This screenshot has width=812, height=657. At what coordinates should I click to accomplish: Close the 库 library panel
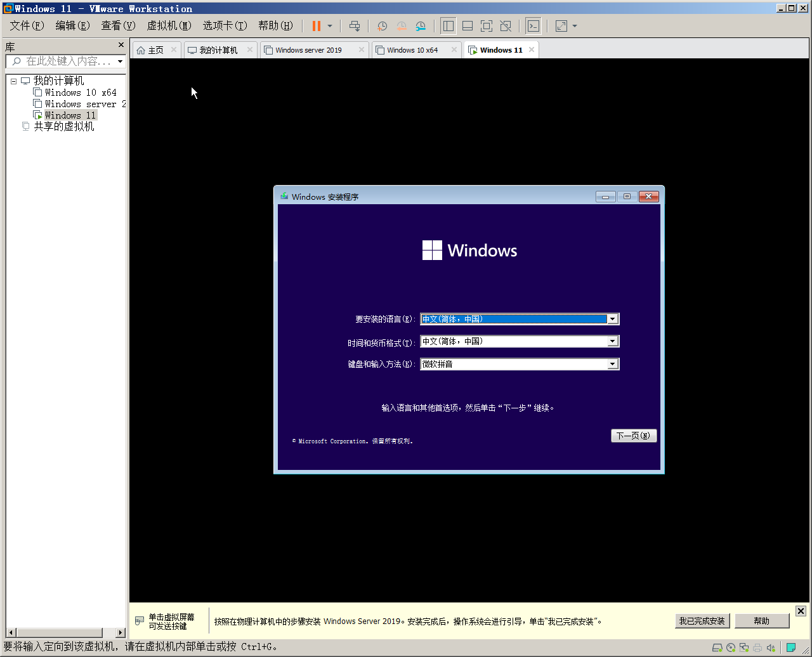[121, 45]
